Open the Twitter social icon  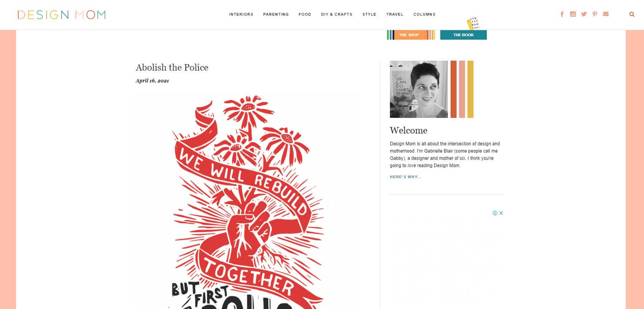(x=584, y=14)
